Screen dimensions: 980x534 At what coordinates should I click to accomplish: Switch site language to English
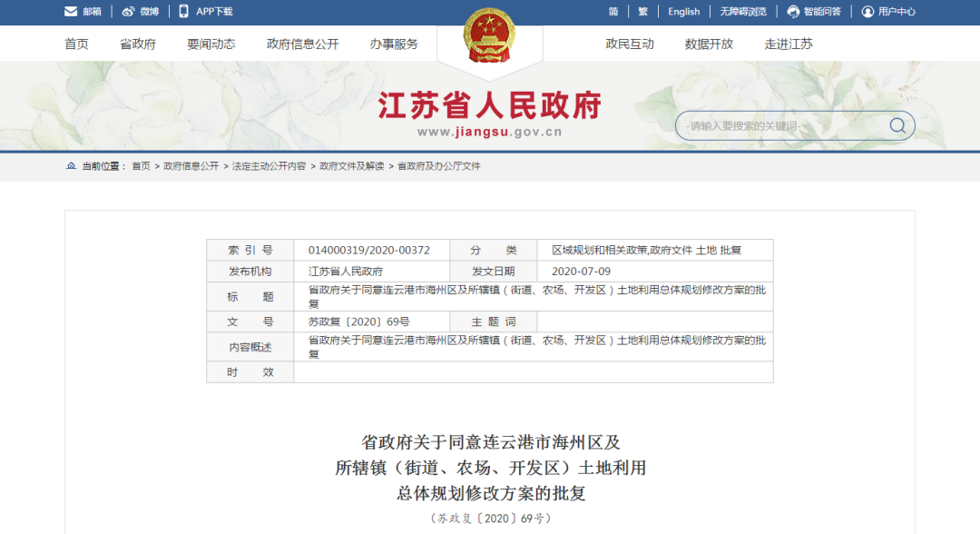[684, 11]
